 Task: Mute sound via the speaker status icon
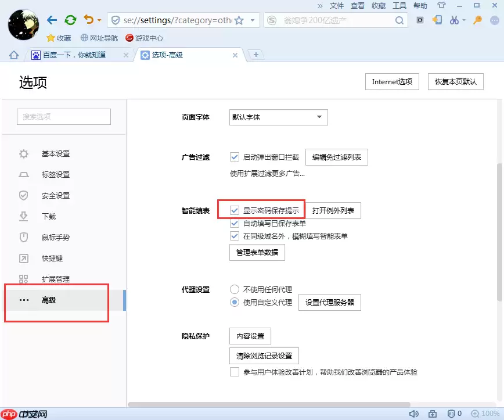pyautogui.click(x=415, y=413)
